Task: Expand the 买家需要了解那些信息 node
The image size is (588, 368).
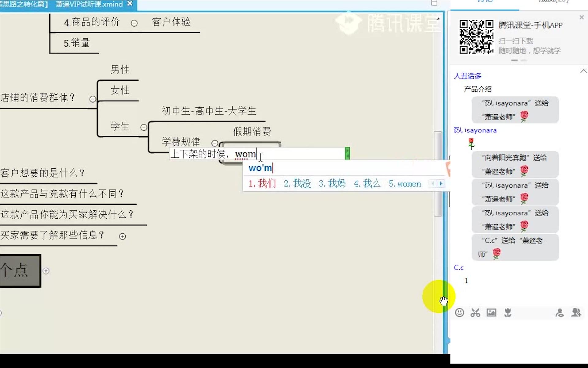Action: (x=122, y=236)
